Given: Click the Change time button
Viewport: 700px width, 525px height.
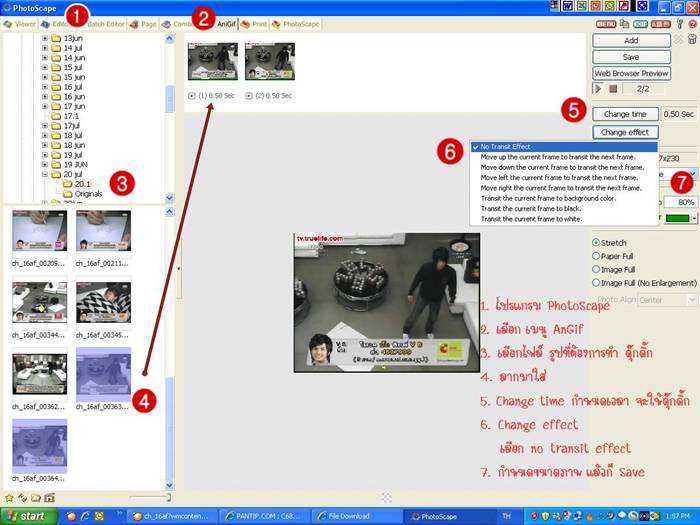Looking at the screenshot, I should [x=625, y=114].
